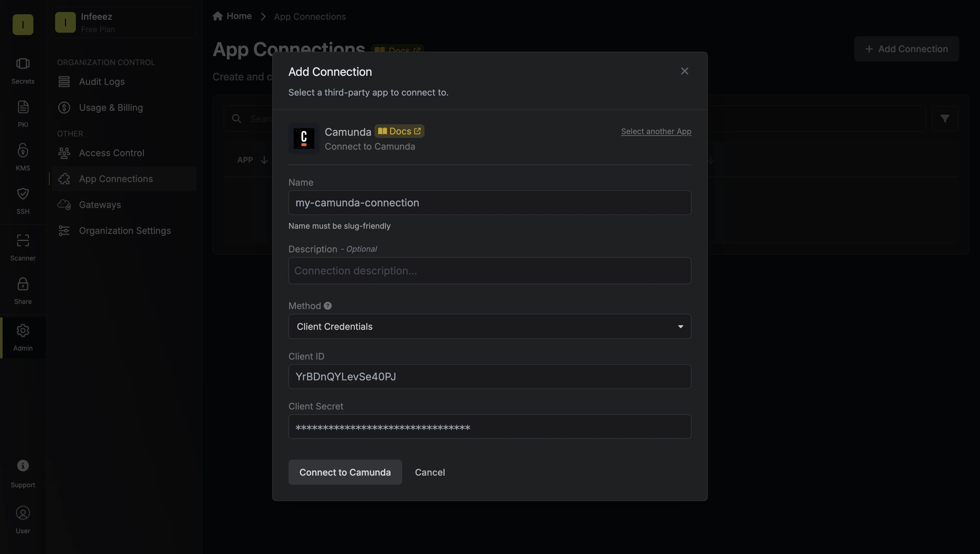Open the PKI section
The image size is (980, 554).
(x=23, y=114)
